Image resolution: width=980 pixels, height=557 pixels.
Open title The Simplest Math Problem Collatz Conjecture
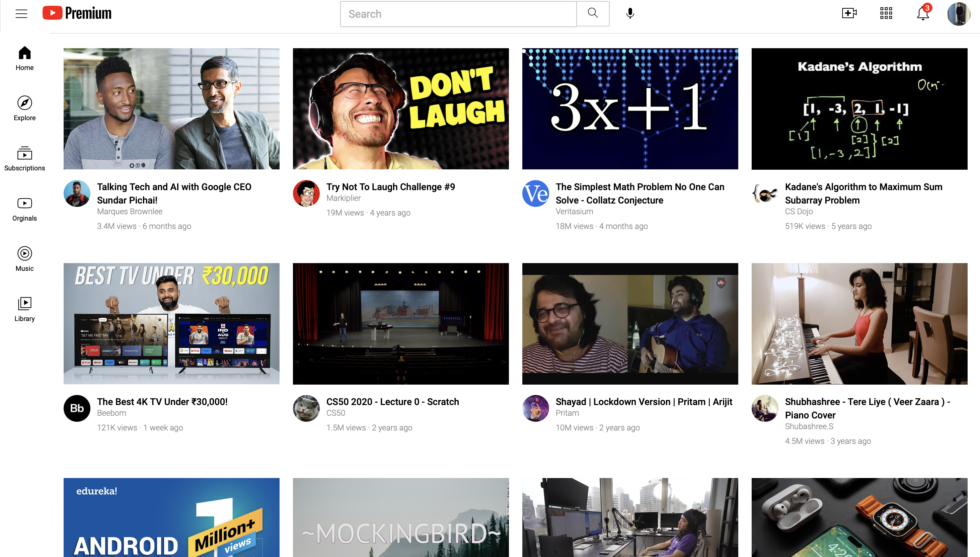click(x=640, y=193)
